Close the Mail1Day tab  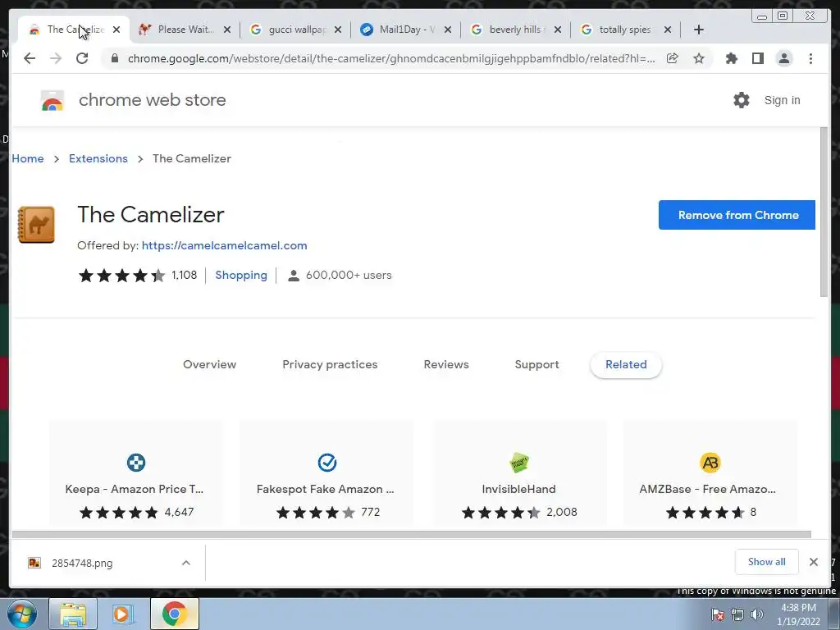(448, 30)
